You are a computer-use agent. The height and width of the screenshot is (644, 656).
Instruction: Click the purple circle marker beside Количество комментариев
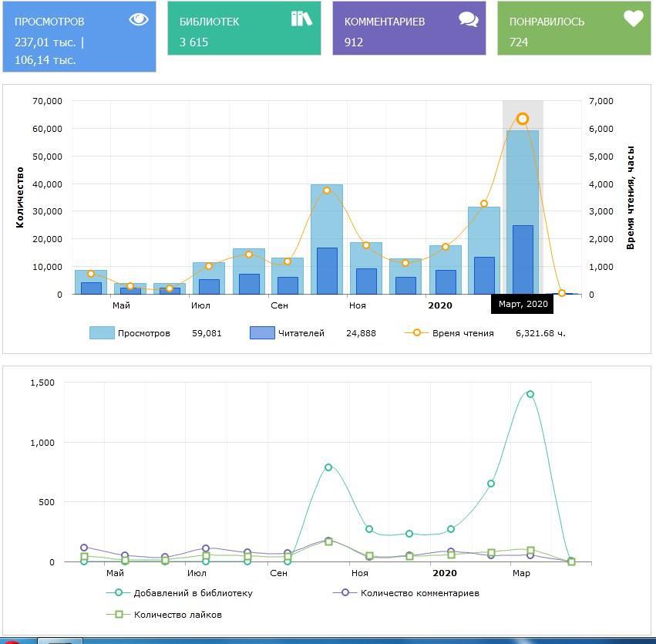(x=345, y=592)
